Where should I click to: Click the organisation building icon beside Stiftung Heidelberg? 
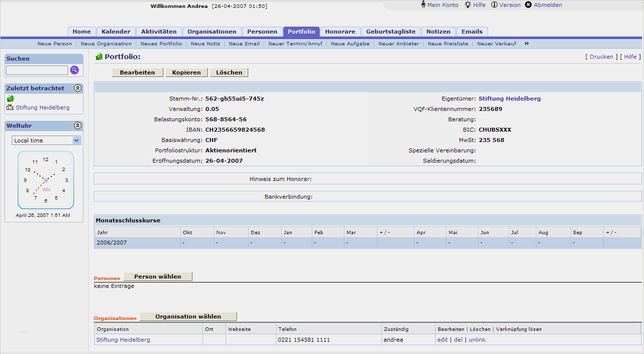(x=10, y=107)
